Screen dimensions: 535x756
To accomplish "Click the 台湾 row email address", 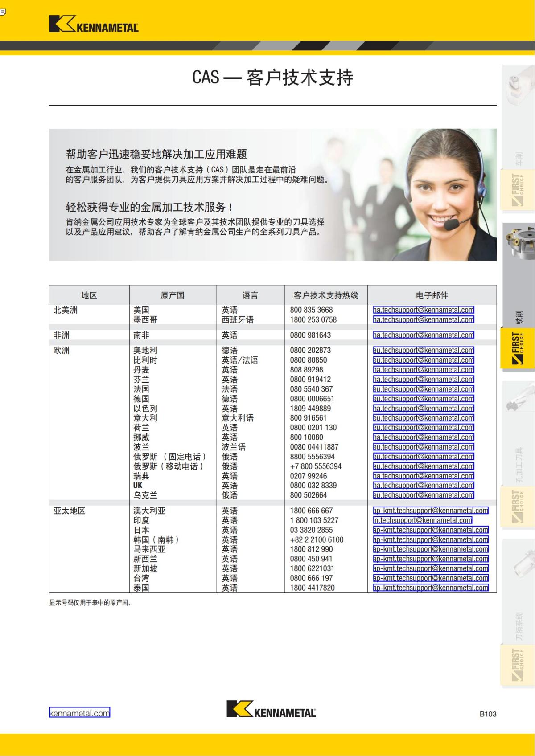I will pyautogui.click(x=431, y=578).
